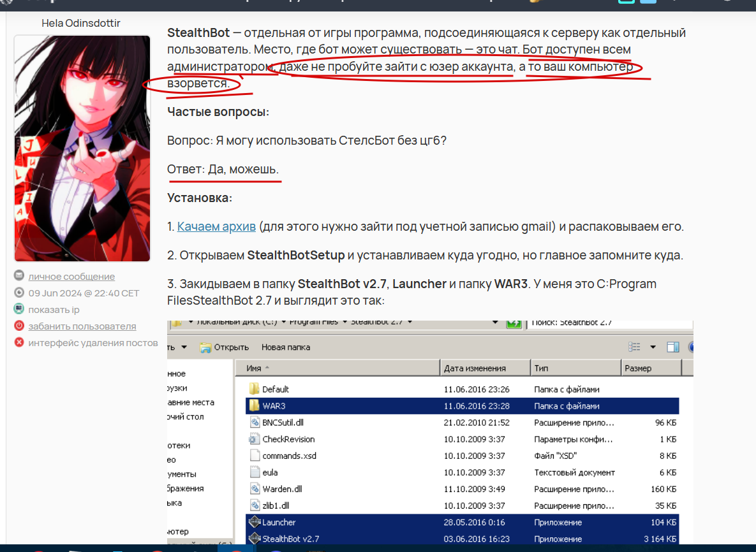Select the zlib1.dll file icon
The width and height of the screenshot is (756, 552).
point(255,505)
